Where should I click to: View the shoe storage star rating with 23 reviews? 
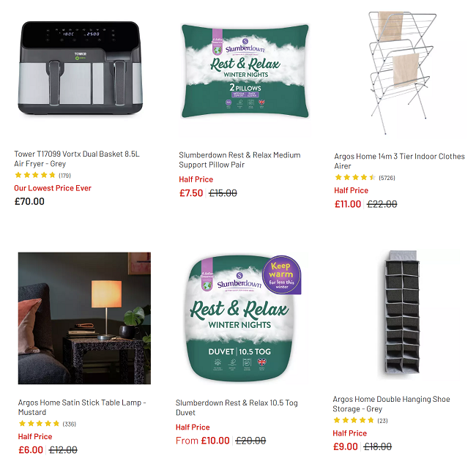360,420
